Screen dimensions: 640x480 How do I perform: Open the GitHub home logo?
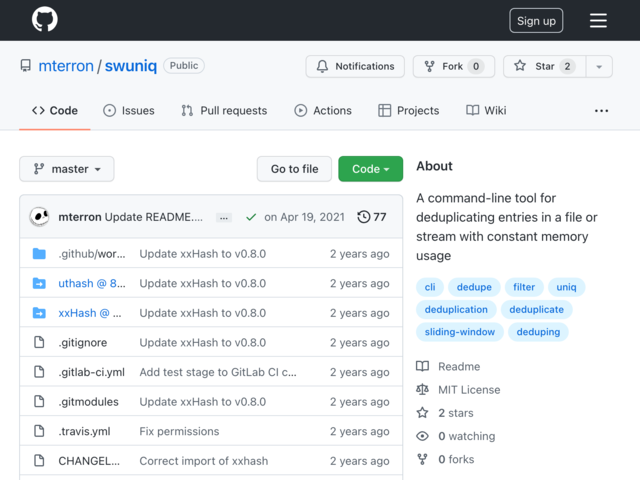[44, 20]
